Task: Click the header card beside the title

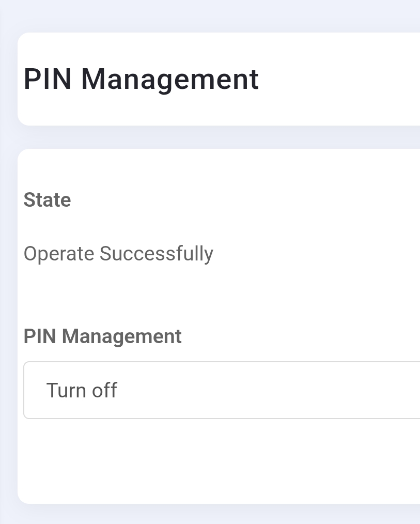Action: click(341, 79)
